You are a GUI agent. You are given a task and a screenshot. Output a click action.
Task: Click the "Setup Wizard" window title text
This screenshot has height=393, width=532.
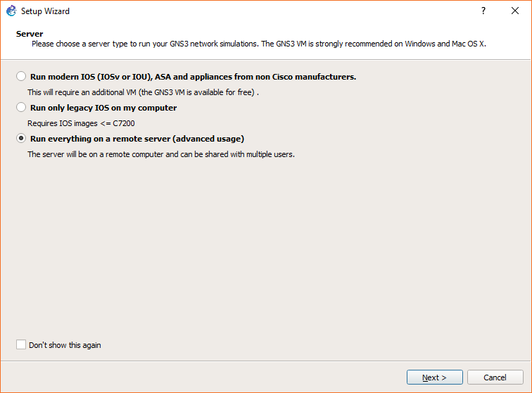[45, 11]
